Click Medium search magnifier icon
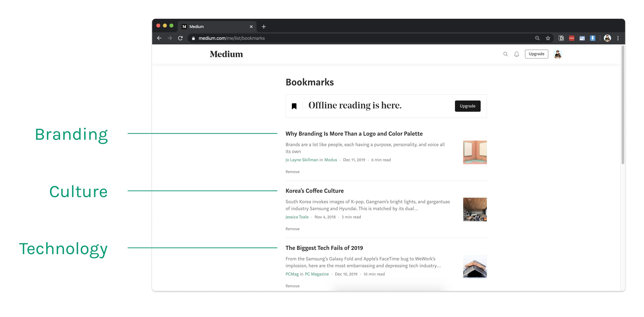The height and width of the screenshot is (317, 644). [x=506, y=54]
